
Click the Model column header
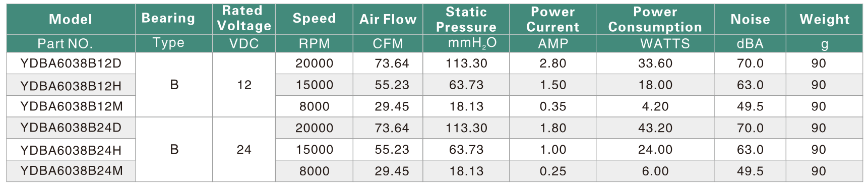[71, 19]
